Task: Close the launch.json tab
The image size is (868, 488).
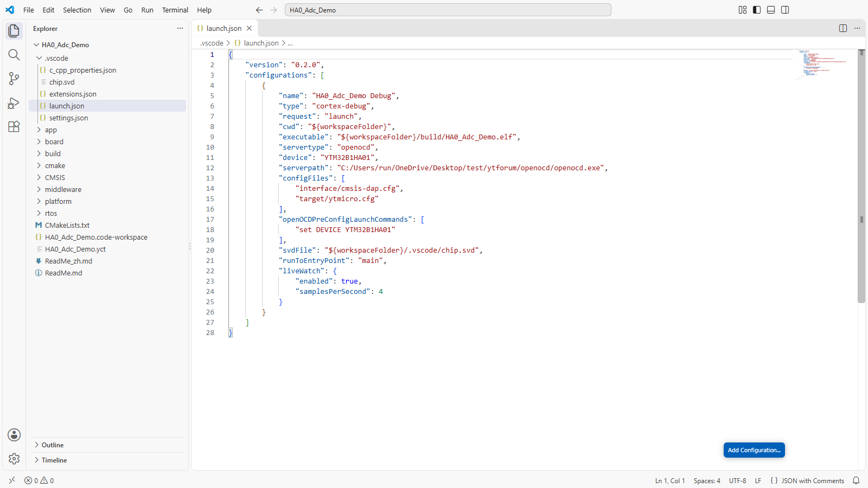Action: click(250, 28)
